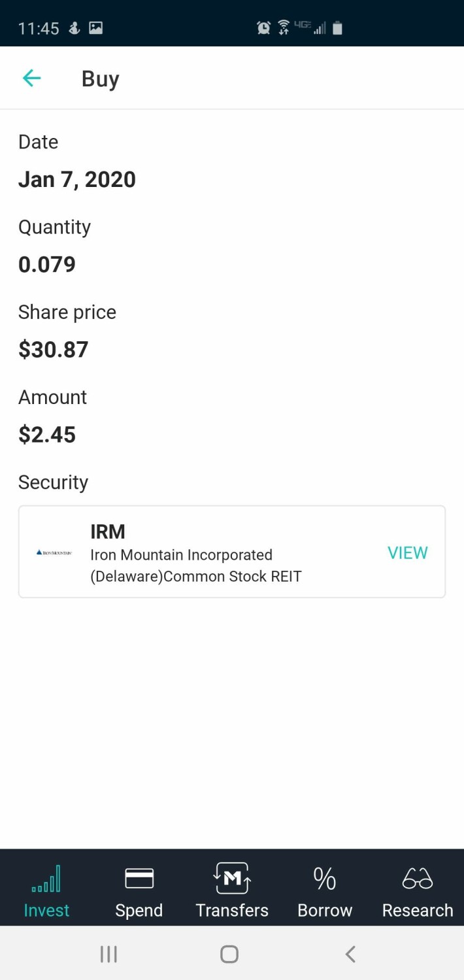Click VIEW on the IRM security
This screenshot has height=980, width=464.
tap(408, 553)
